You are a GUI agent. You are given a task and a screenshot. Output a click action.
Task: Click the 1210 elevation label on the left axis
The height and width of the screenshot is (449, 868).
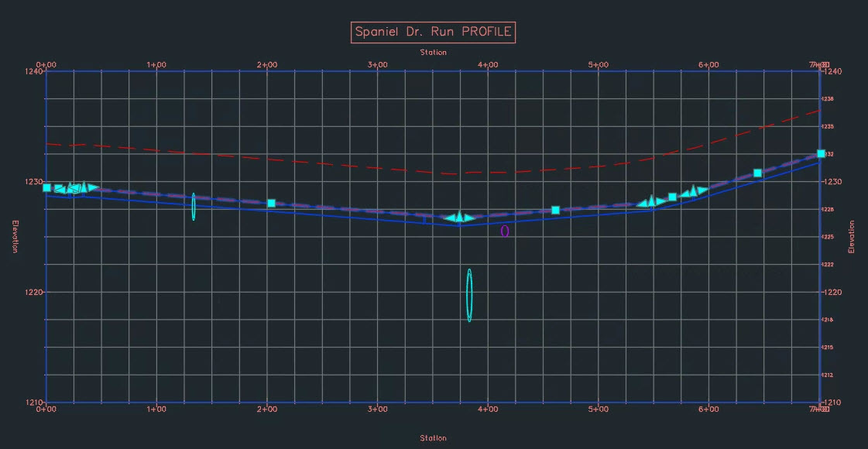click(33, 403)
